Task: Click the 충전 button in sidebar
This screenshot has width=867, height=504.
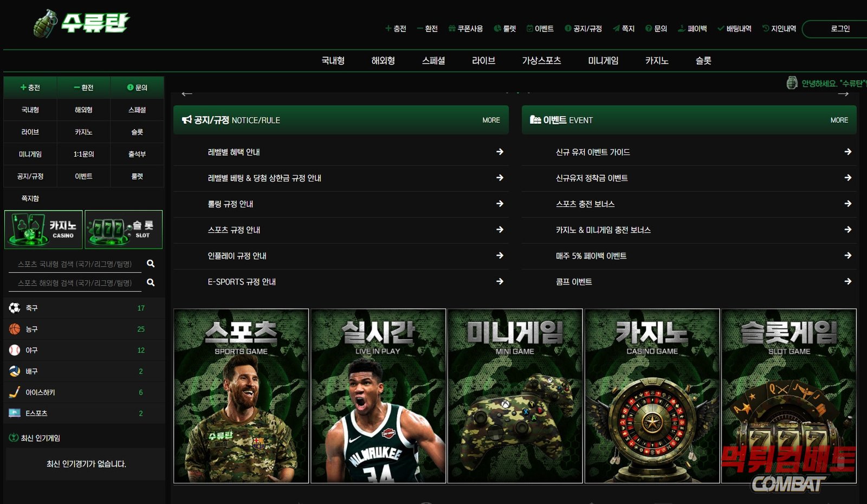Action: pos(30,87)
